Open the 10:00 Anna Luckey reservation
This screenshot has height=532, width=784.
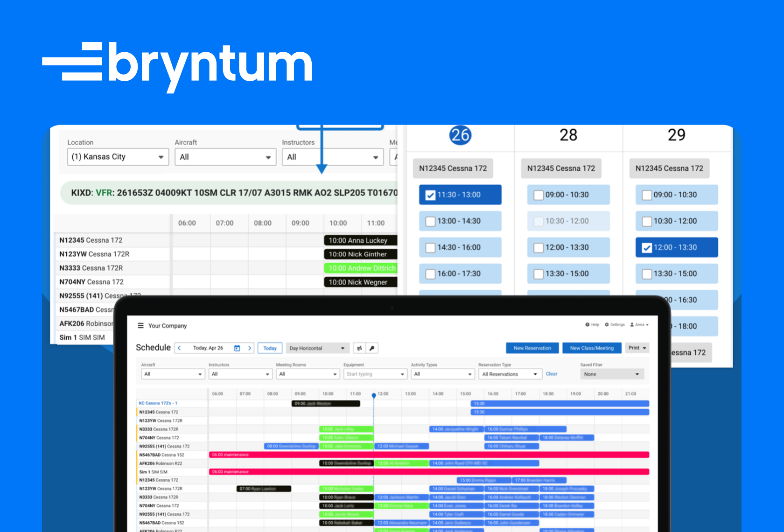[360, 240]
